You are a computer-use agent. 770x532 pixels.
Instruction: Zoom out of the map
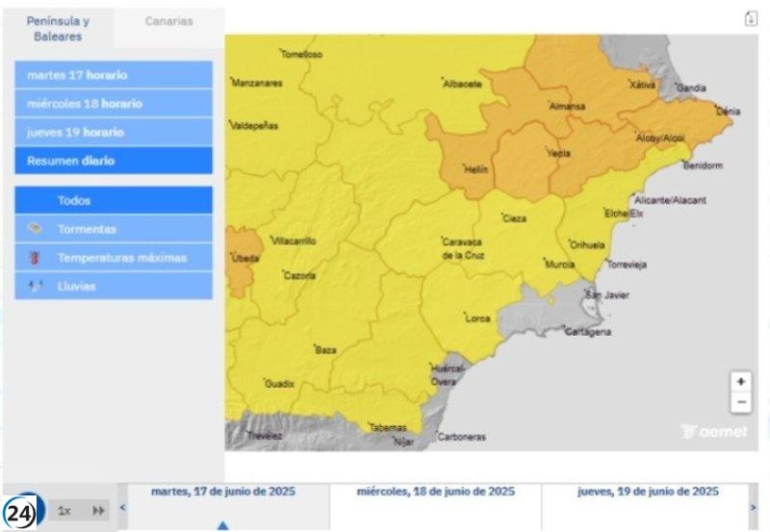(740, 402)
